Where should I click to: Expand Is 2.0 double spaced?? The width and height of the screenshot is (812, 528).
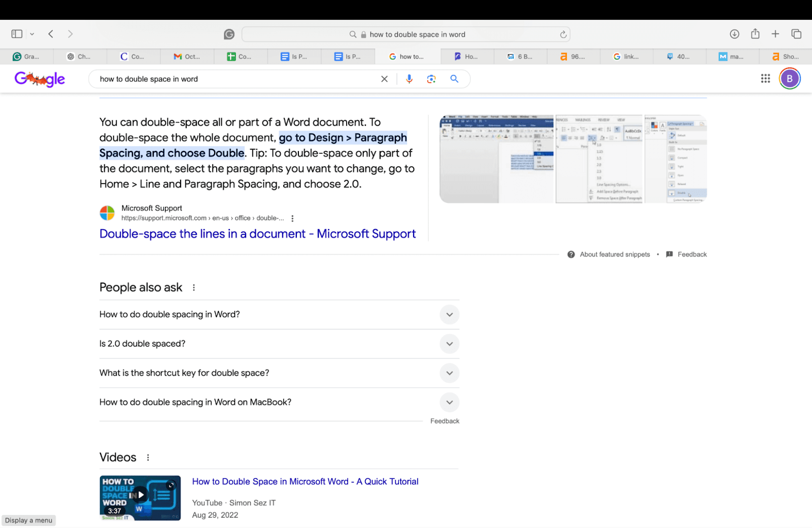pyautogui.click(x=279, y=344)
